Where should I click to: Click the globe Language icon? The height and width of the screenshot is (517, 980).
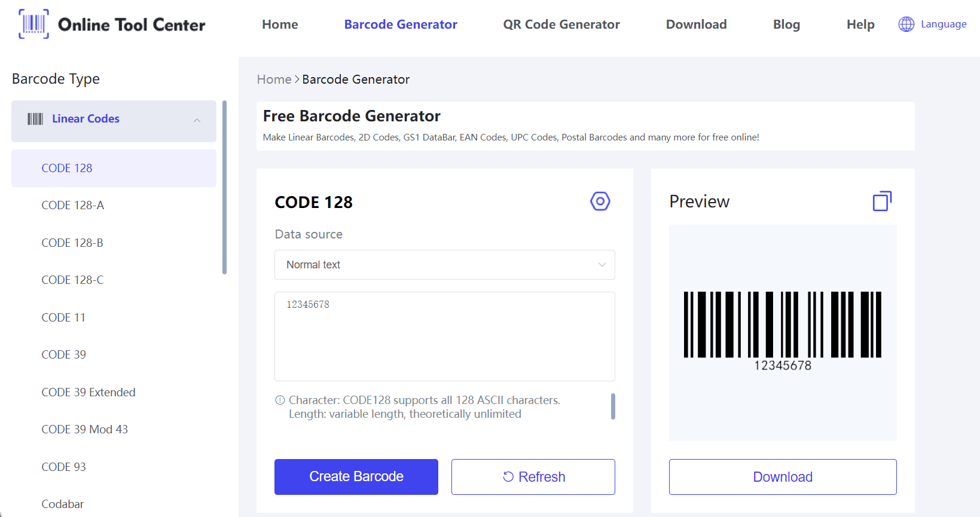(x=906, y=24)
